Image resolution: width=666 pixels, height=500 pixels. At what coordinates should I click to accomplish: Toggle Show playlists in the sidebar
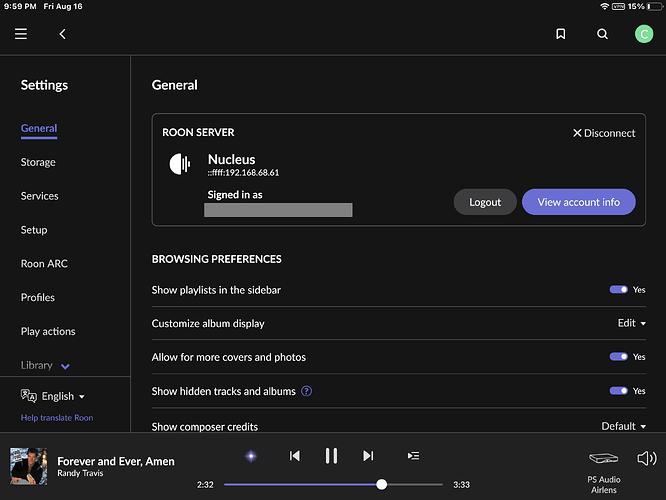pos(618,289)
